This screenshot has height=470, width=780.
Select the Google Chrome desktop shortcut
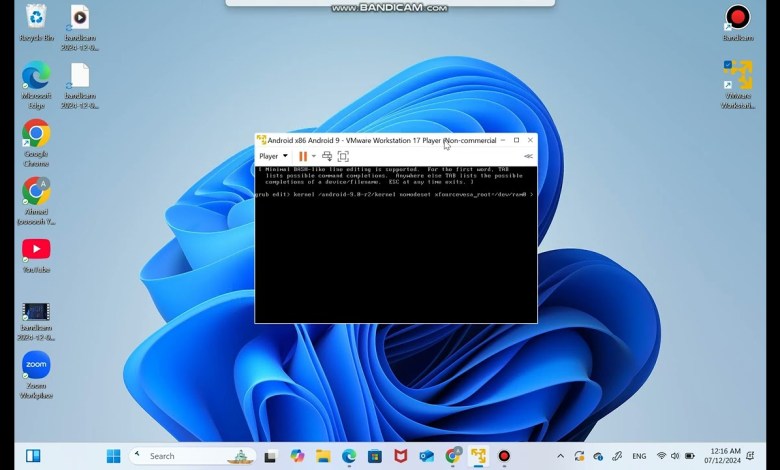(x=36, y=143)
